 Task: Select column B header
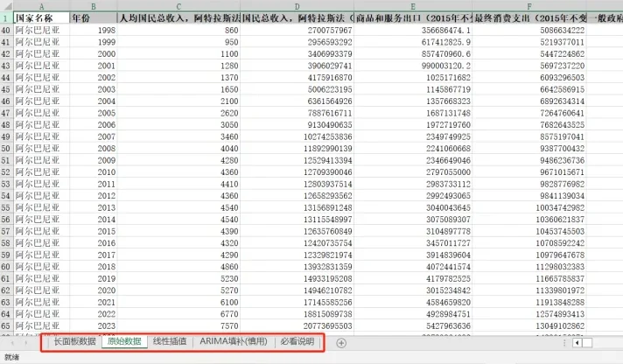coord(94,6)
